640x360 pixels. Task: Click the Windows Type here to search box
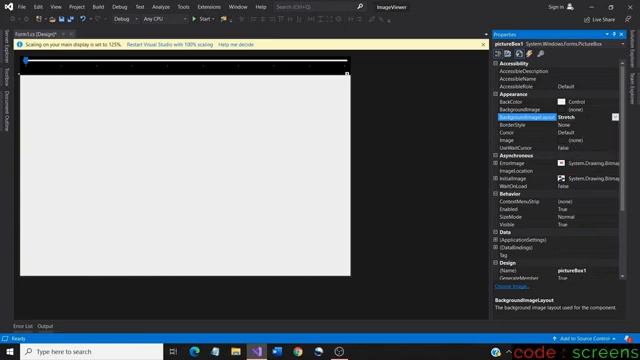pos(92,351)
